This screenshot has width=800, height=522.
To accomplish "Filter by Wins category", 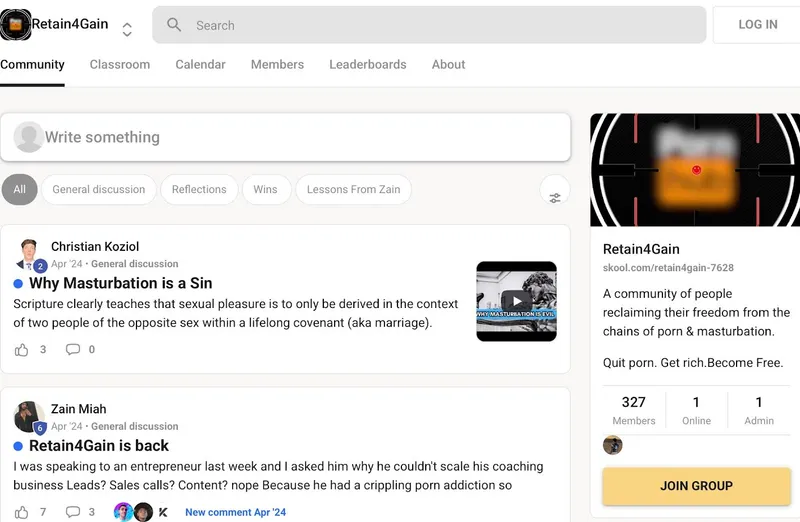I will (x=265, y=189).
